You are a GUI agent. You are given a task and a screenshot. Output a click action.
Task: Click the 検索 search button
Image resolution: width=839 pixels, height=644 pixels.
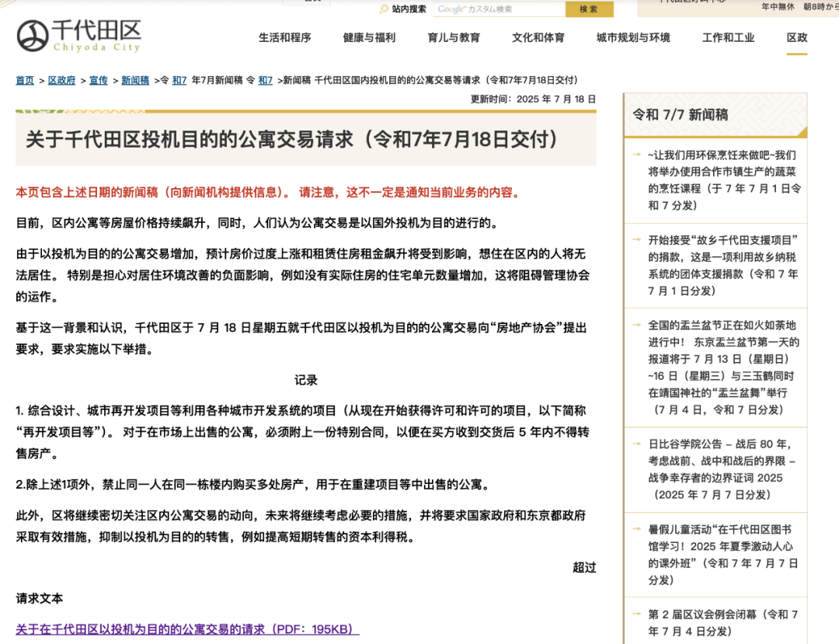tap(591, 10)
